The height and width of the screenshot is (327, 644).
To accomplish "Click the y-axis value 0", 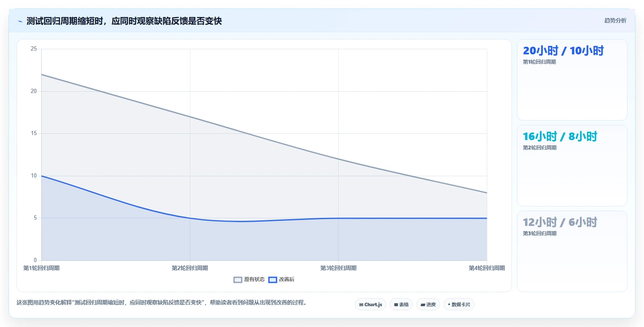I will tap(36, 260).
